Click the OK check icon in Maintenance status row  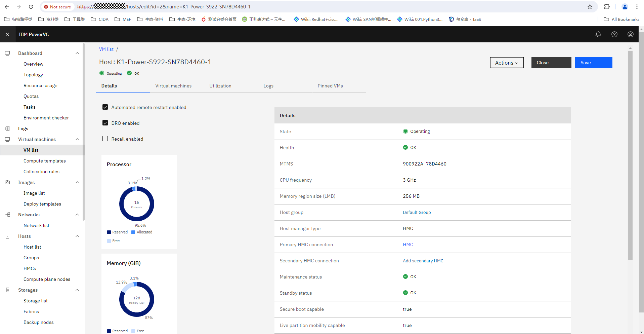(x=405, y=276)
